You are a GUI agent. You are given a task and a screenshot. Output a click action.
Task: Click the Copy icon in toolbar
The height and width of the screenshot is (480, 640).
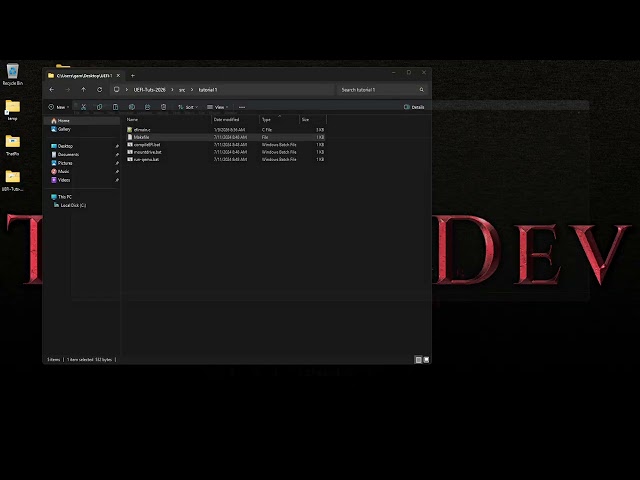pyautogui.click(x=99, y=107)
